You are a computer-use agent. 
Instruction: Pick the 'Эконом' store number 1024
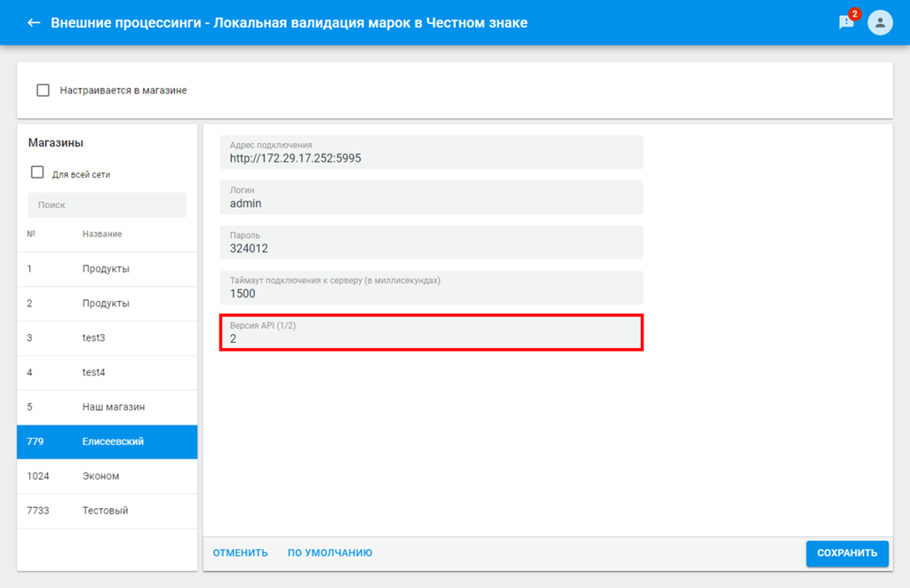click(107, 476)
